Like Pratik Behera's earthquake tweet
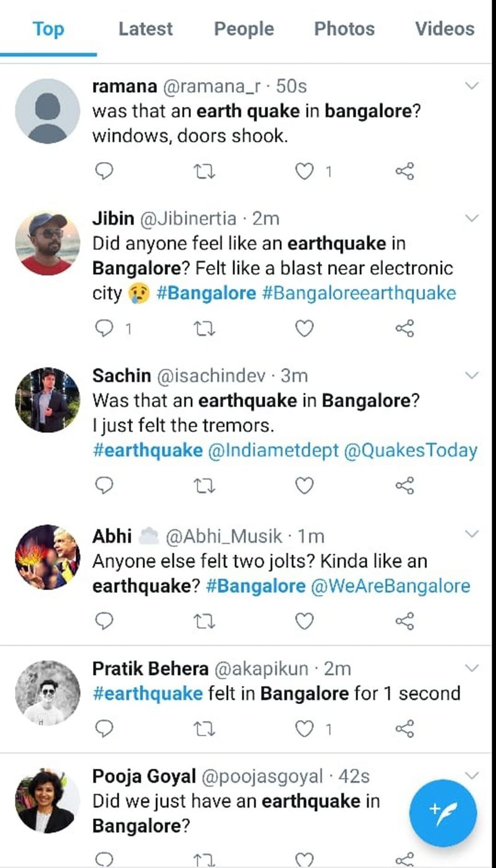496x868 pixels. [304, 729]
